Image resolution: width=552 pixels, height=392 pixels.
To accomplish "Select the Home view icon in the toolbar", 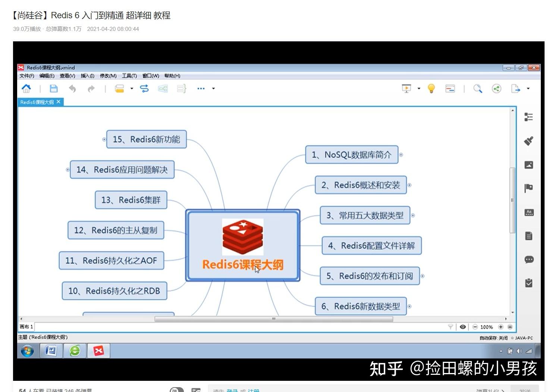I will [26, 89].
